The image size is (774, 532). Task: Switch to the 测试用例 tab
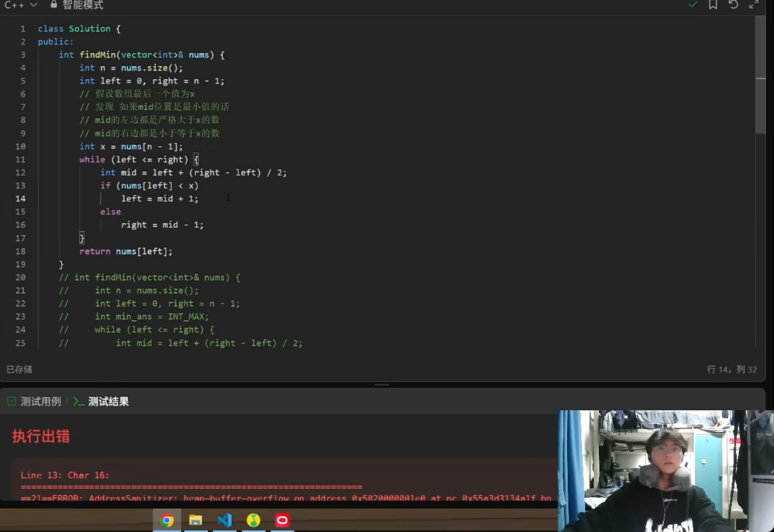point(34,402)
